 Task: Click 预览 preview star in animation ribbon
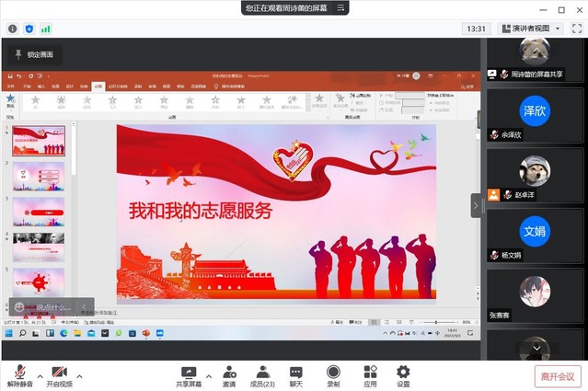click(10, 101)
